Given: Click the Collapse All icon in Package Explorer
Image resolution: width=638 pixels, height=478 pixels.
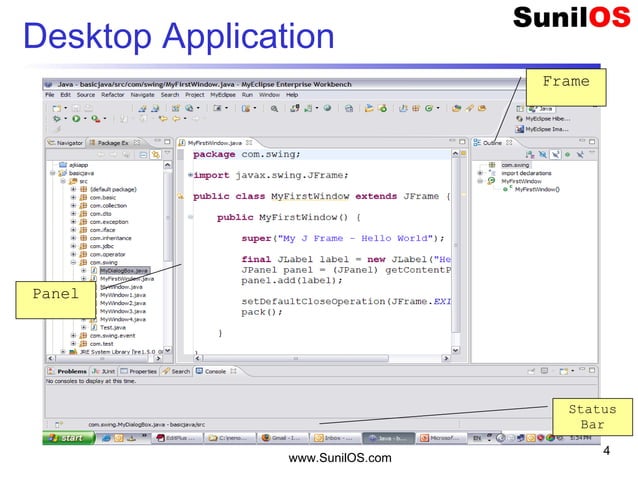Looking at the screenshot, I should (143, 155).
